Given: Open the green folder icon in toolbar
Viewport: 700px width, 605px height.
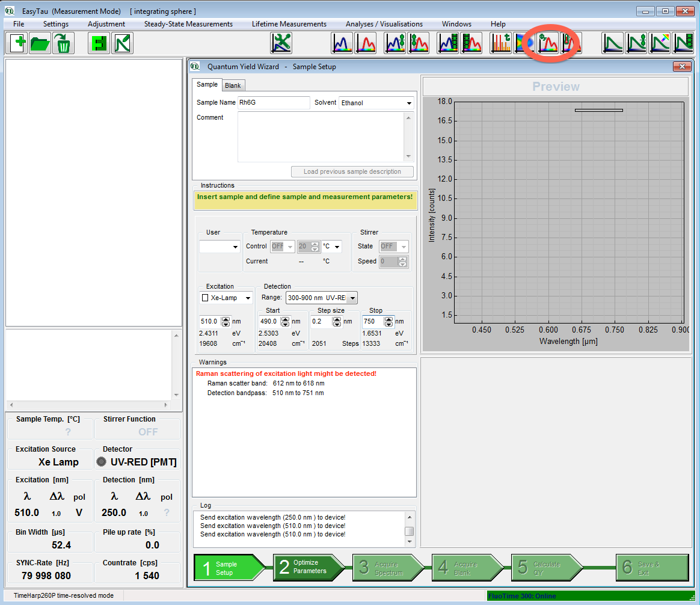Looking at the screenshot, I should pos(40,43).
